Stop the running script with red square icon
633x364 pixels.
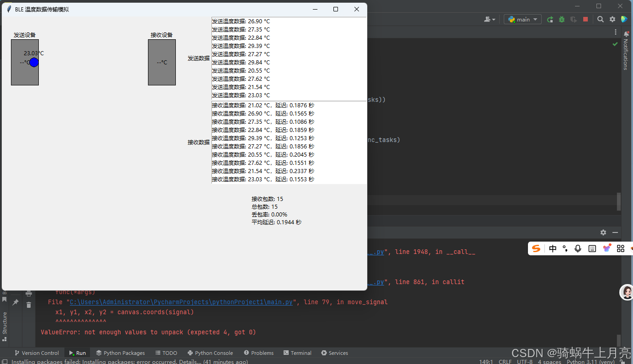(586, 19)
